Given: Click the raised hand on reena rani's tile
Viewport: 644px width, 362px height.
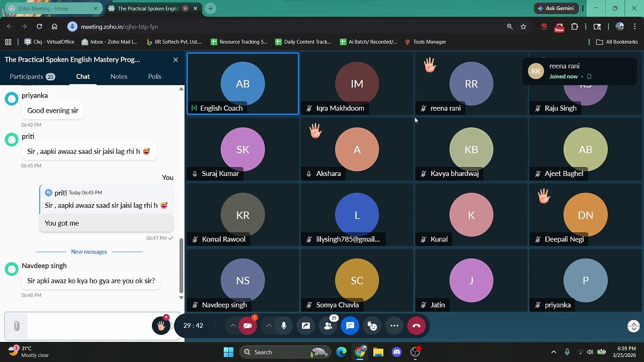Looking at the screenshot, I should tap(430, 65).
